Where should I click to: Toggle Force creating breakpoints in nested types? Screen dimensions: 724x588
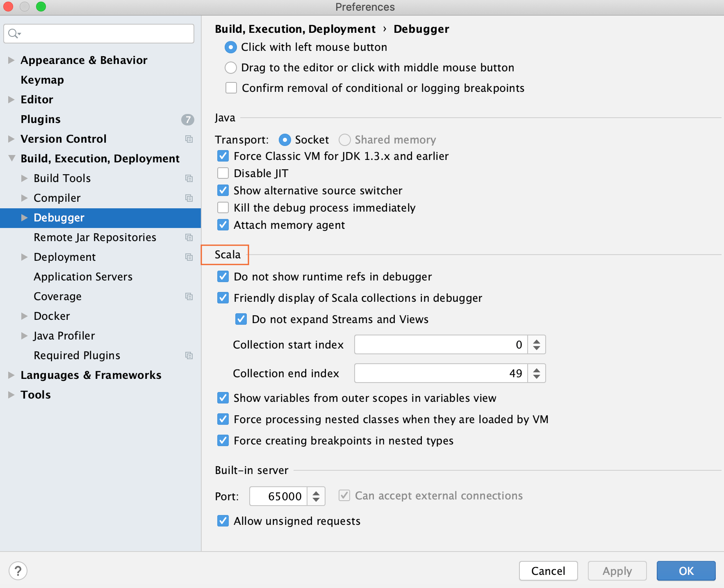(223, 441)
